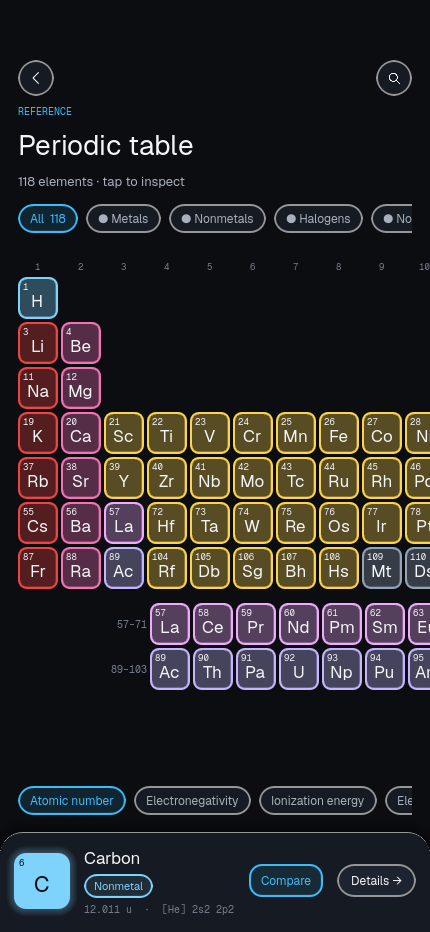
Task: Switch property to Ionization energy
Action: [x=318, y=801]
